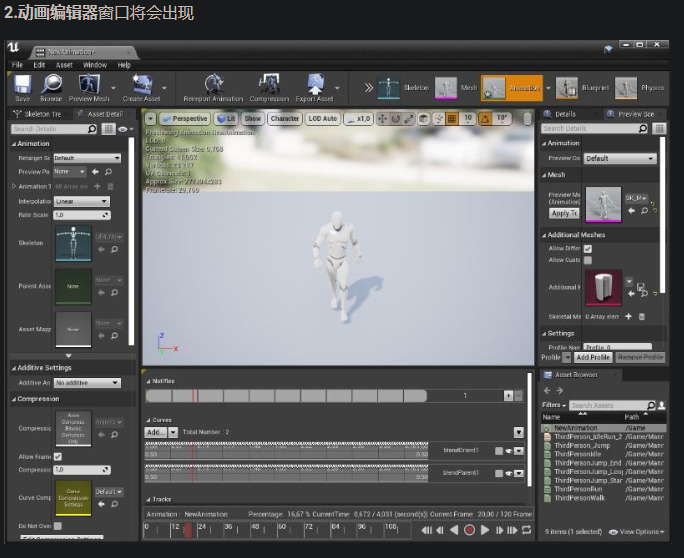684x558 pixels.
Task: Click the Notifies track bar
Action: [286, 396]
